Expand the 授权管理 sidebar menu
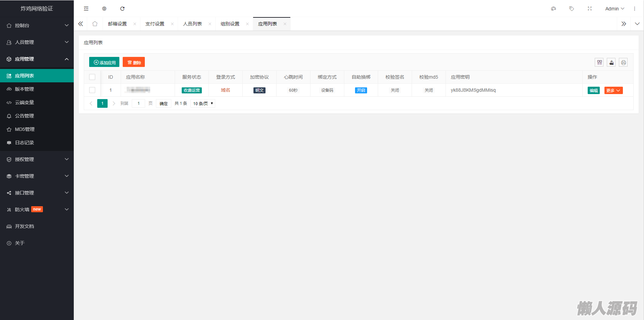The width and height of the screenshot is (644, 320). tap(37, 159)
